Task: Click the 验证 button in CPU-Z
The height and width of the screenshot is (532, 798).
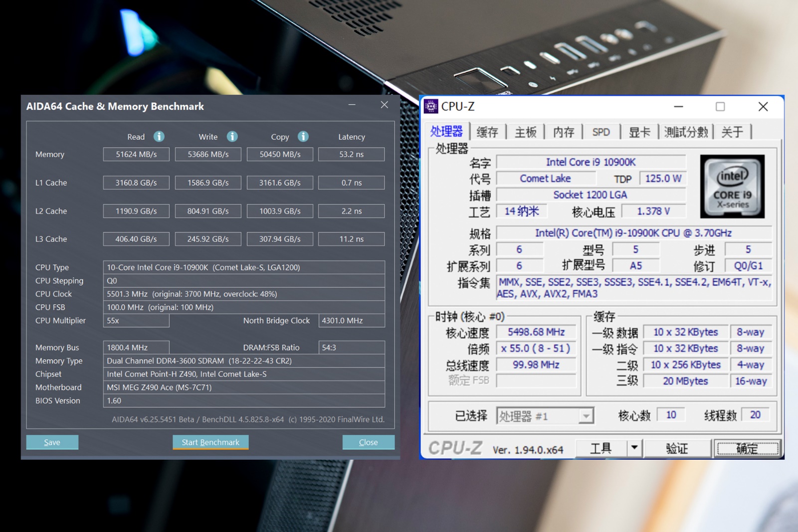Action: (x=677, y=448)
